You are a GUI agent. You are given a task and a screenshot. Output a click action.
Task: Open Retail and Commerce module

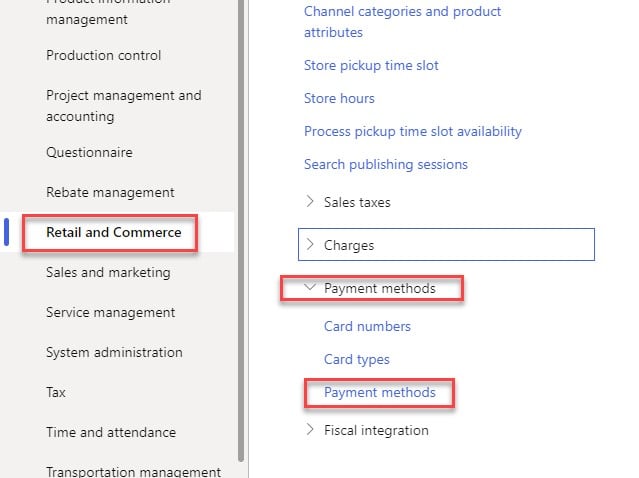[x=114, y=233]
